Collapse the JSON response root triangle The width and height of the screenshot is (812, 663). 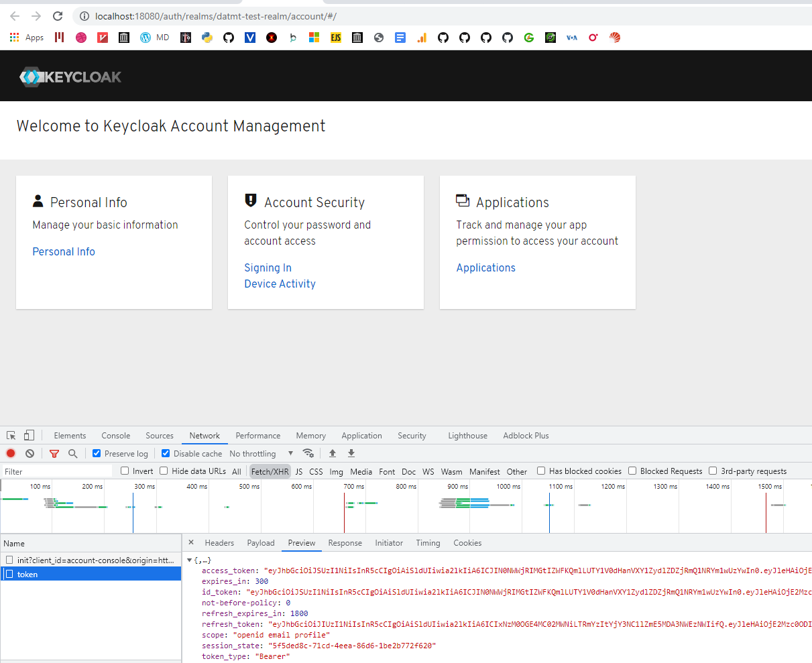click(x=190, y=560)
